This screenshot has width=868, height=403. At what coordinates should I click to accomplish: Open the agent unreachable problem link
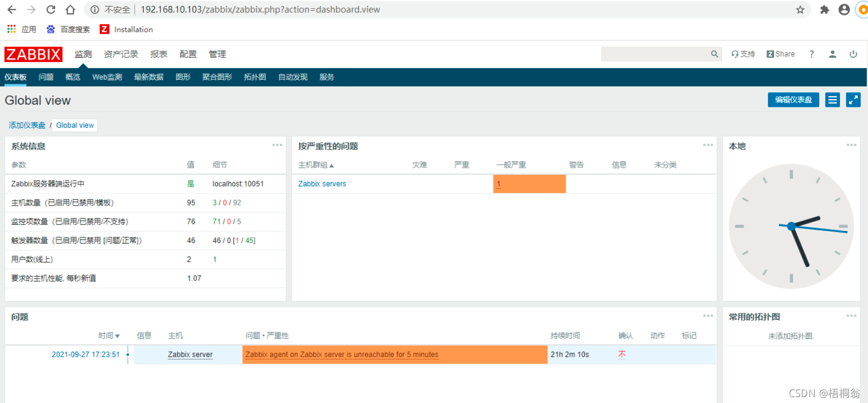pyautogui.click(x=342, y=354)
